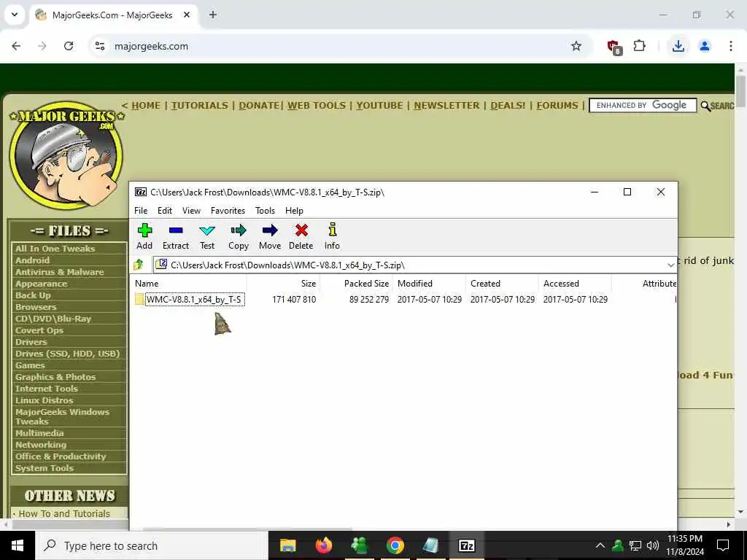Screen dimensions: 747x560
Task: Open the FORUMS link
Action: click(x=557, y=106)
